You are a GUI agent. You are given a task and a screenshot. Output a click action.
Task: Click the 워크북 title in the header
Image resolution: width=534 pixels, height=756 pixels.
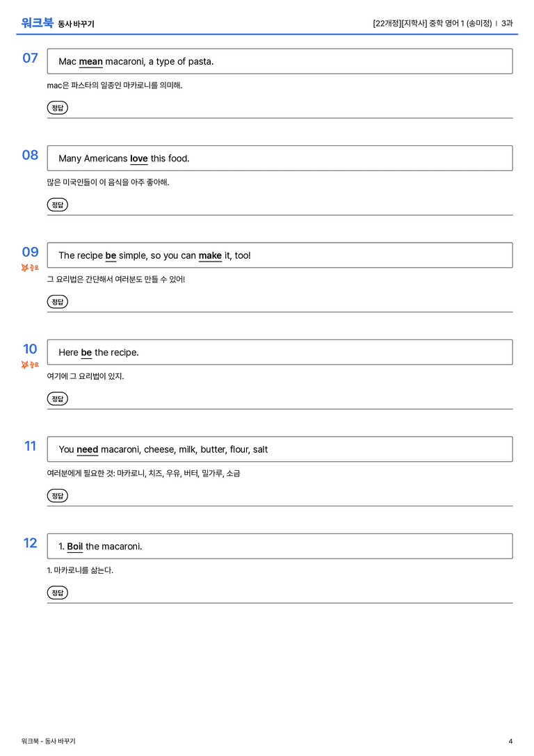(37, 23)
